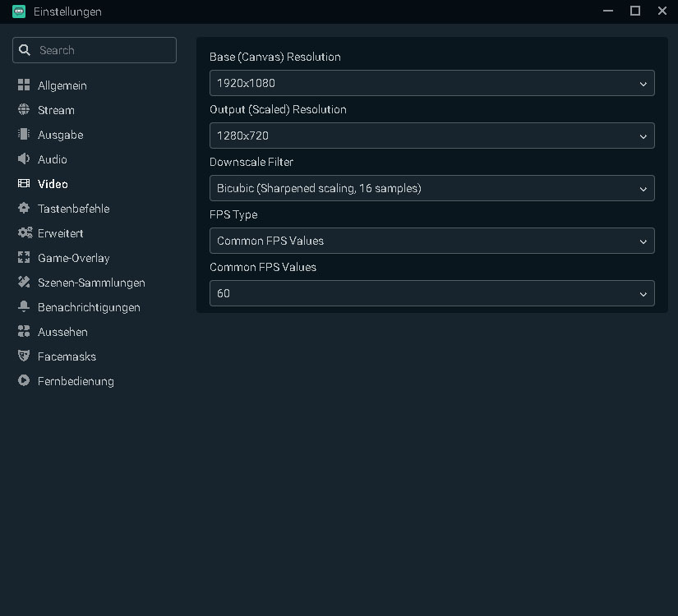678x616 pixels.
Task: Open the Downscale Filter dropdown
Action: coord(431,188)
